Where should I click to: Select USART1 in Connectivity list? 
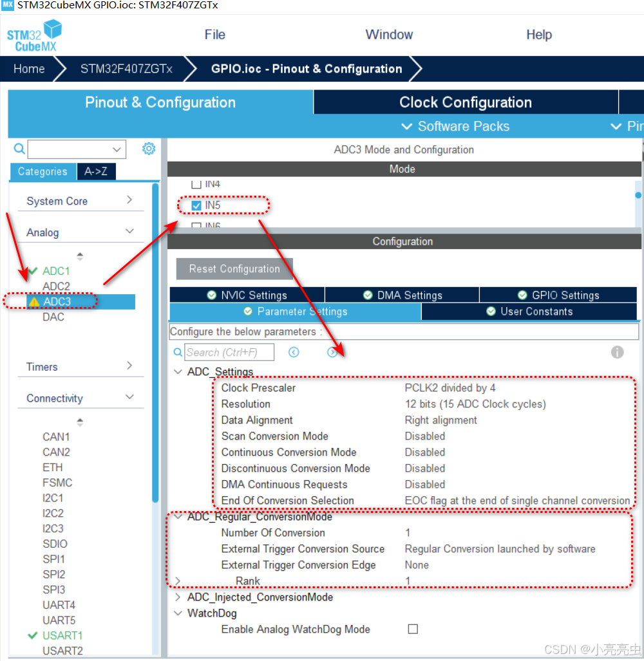click(x=62, y=635)
